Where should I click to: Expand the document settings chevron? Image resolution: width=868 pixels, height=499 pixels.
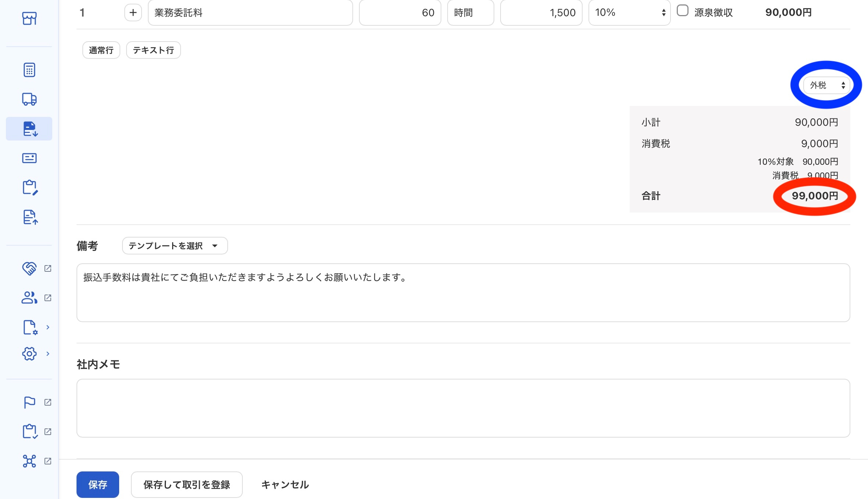48,327
